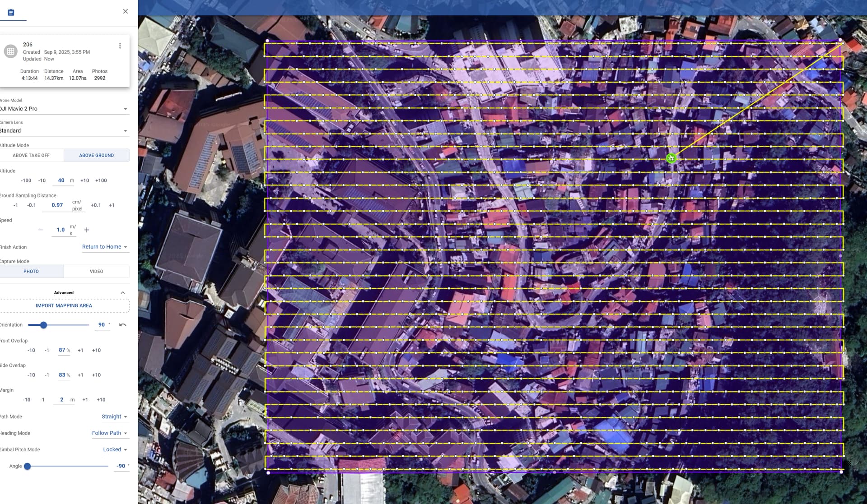
Task: Increase speed with the plus icon
Action: (x=87, y=230)
